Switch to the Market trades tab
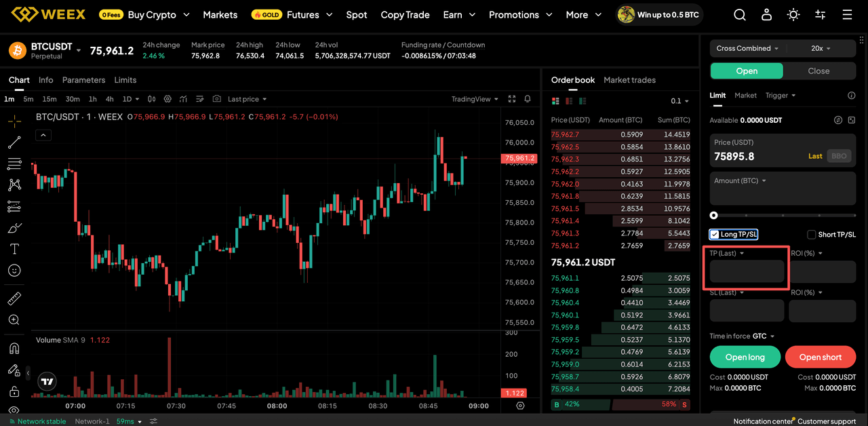 click(629, 80)
